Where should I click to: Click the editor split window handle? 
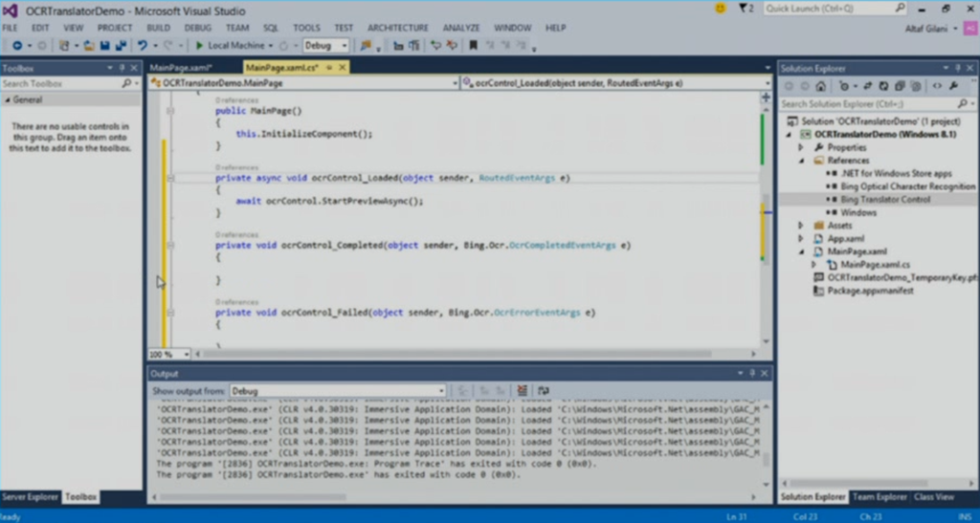click(x=767, y=98)
